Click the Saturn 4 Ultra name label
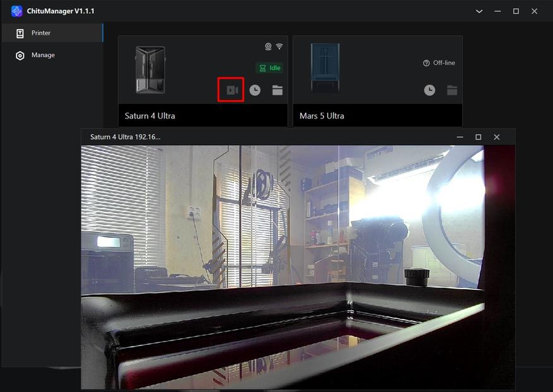Screen dimensions: 553x392 point(150,115)
